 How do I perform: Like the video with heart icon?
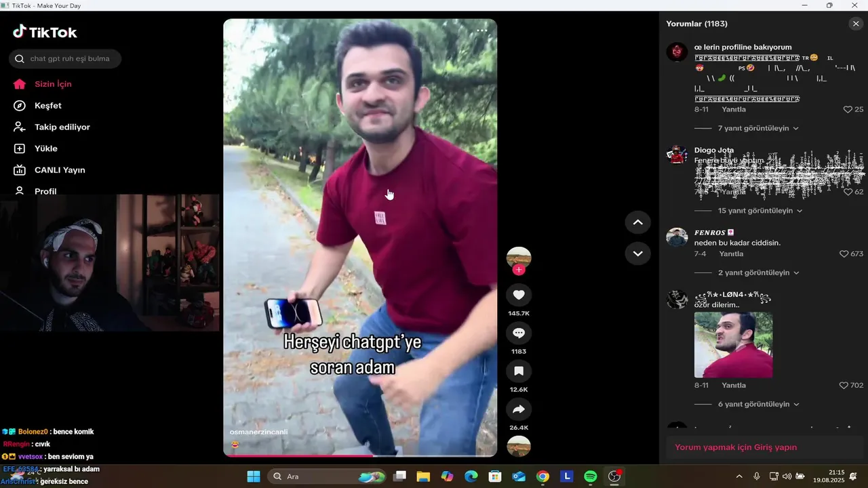519,295
